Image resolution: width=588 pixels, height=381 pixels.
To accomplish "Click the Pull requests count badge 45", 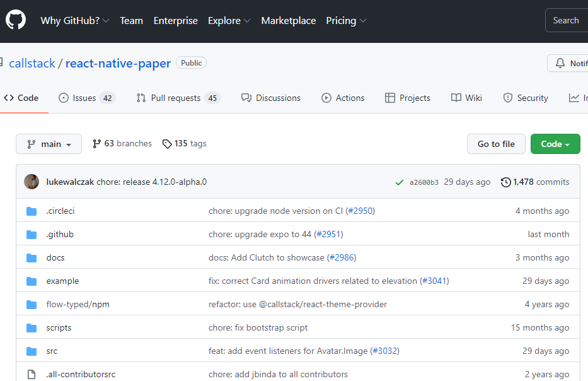I will tap(212, 98).
